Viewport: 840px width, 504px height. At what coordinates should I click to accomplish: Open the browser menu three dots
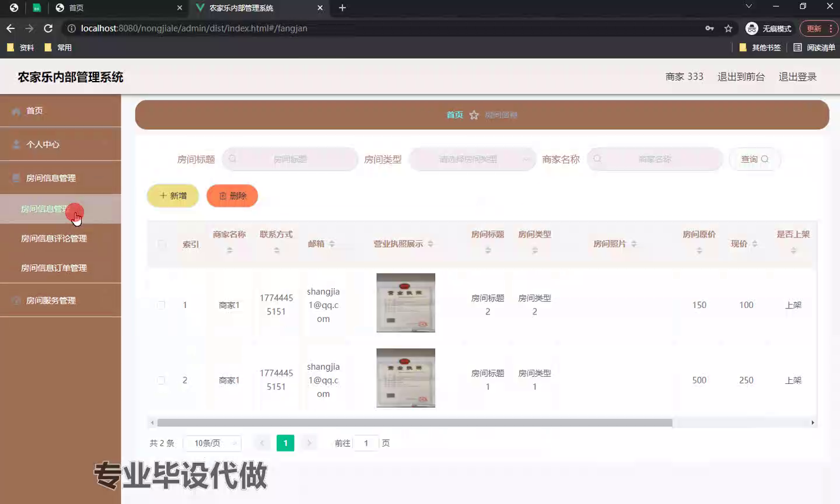(831, 28)
